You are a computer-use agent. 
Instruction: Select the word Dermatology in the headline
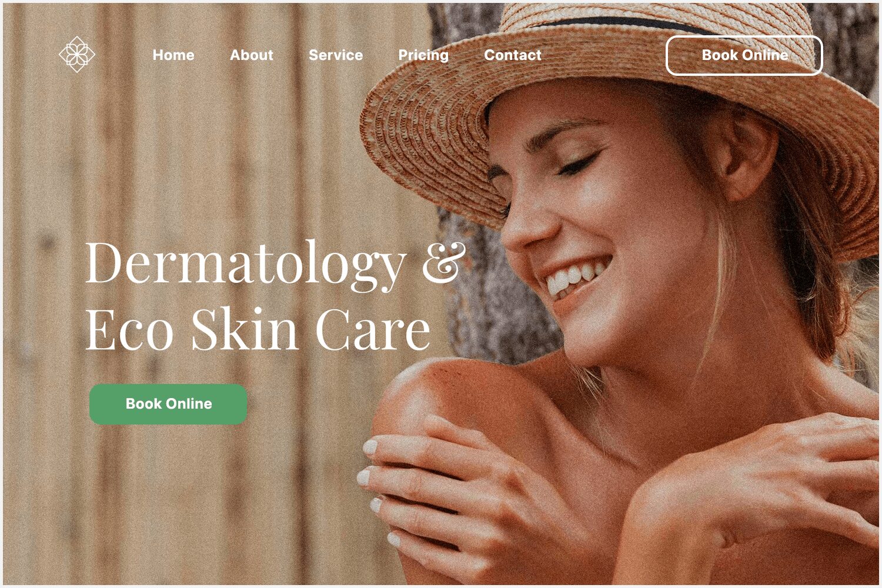point(246,264)
